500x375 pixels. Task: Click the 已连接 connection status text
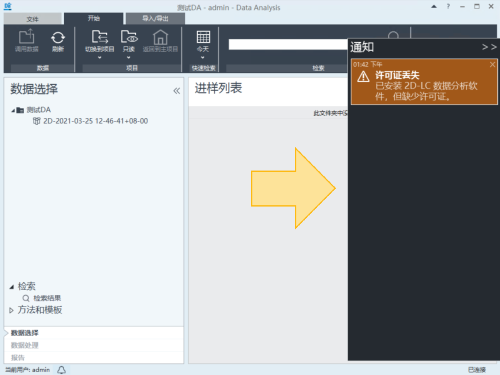(x=477, y=370)
